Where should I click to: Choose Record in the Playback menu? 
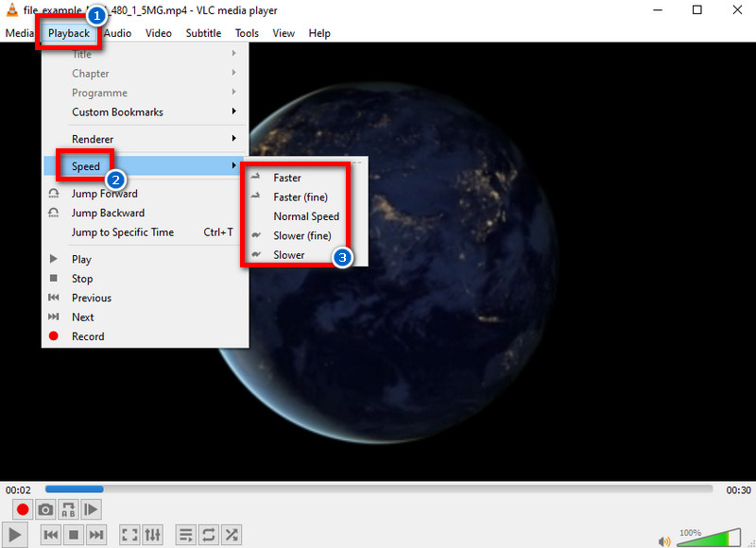point(146,336)
